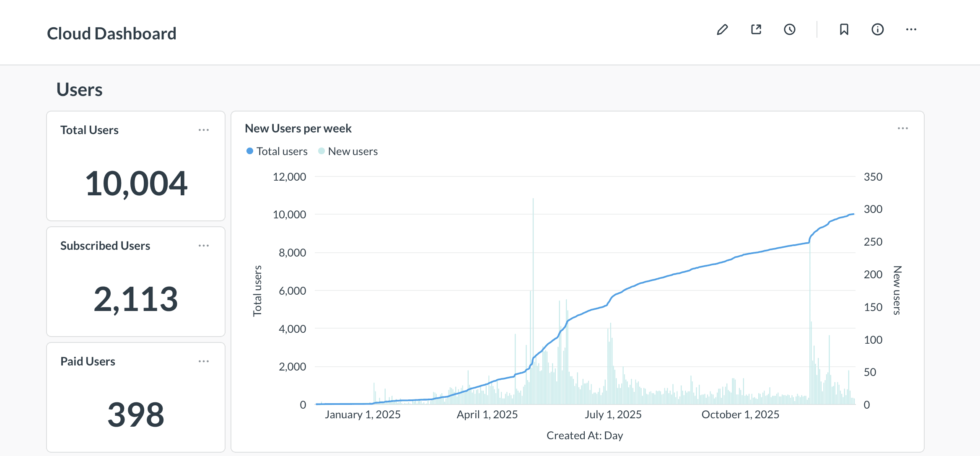Click the Total users blue legend dot
The height and width of the screenshot is (456, 980).
(250, 151)
